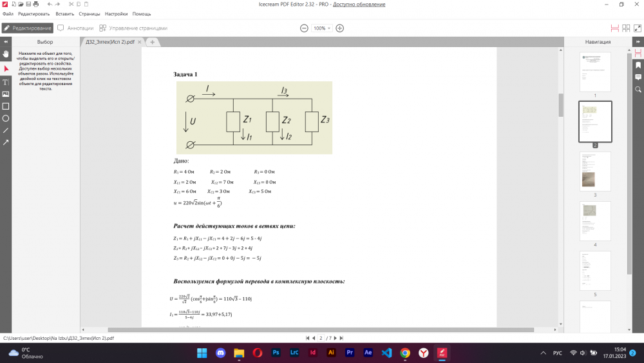Viewport: 644px width, 363px height.
Task: Add a new document tab
Action: click(x=153, y=42)
